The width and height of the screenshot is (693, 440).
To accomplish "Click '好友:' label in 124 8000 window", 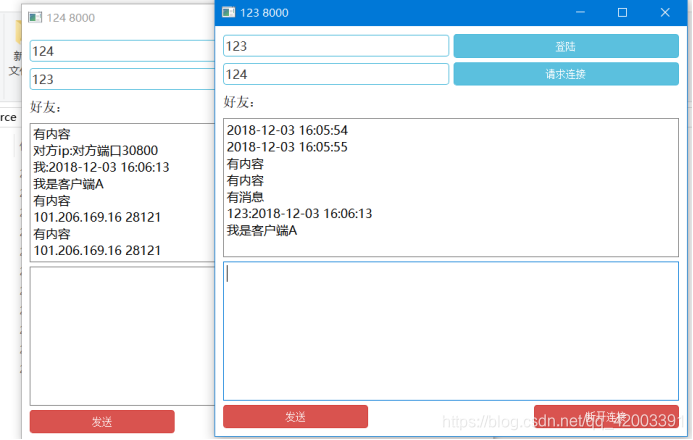I will pos(46,107).
